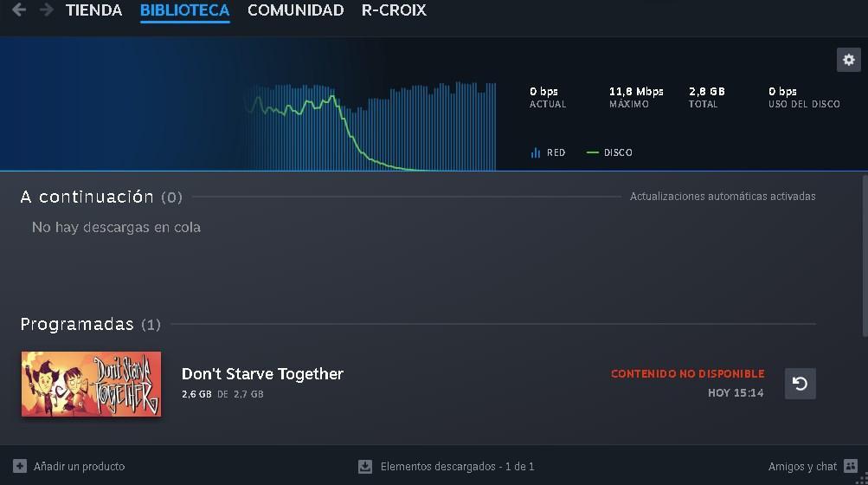
Task: Click Añadir un producto link
Action: point(79,466)
